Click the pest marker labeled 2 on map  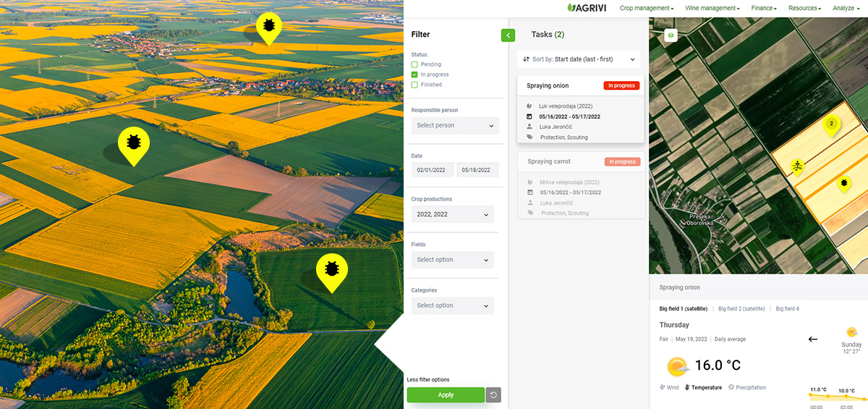831,125
